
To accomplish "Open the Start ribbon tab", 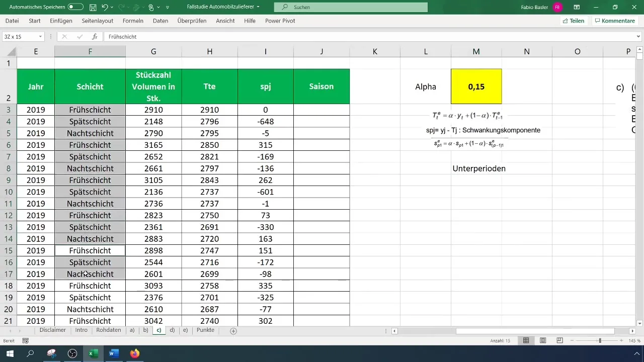I will coord(35,21).
